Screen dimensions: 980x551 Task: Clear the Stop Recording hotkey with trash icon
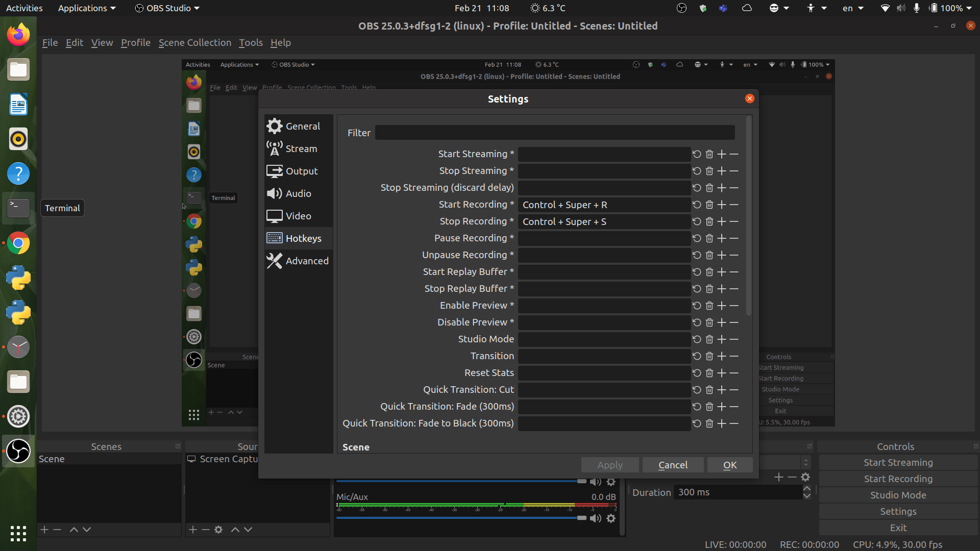(709, 221)
